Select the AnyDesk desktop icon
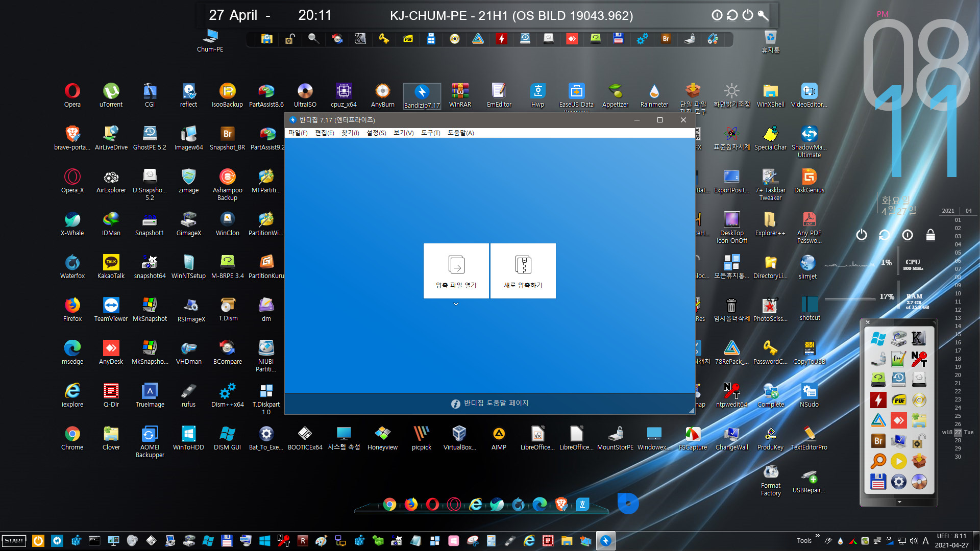Image resolution: width=980 pixels, height=551 pixels. [x=111, y=353]
